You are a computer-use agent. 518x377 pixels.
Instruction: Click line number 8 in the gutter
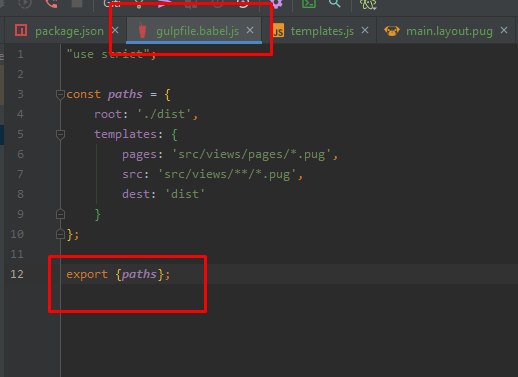tap(20, 194)
